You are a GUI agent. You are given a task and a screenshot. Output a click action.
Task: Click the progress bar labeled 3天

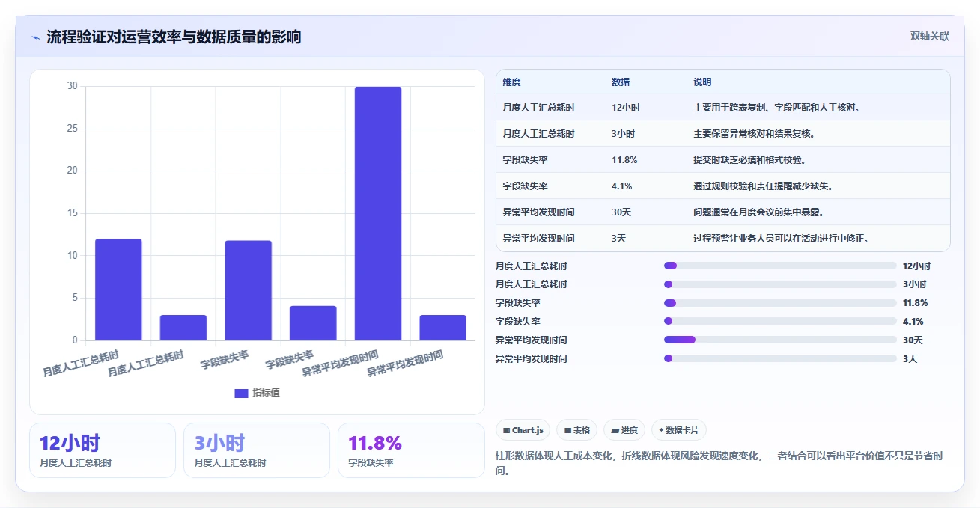tap(780, 358)
